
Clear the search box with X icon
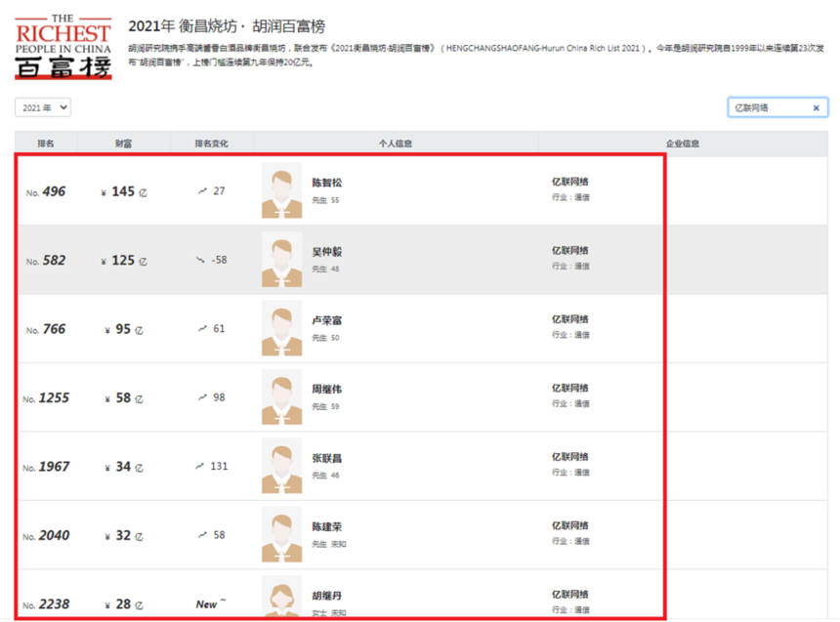(x=817, y=107)
